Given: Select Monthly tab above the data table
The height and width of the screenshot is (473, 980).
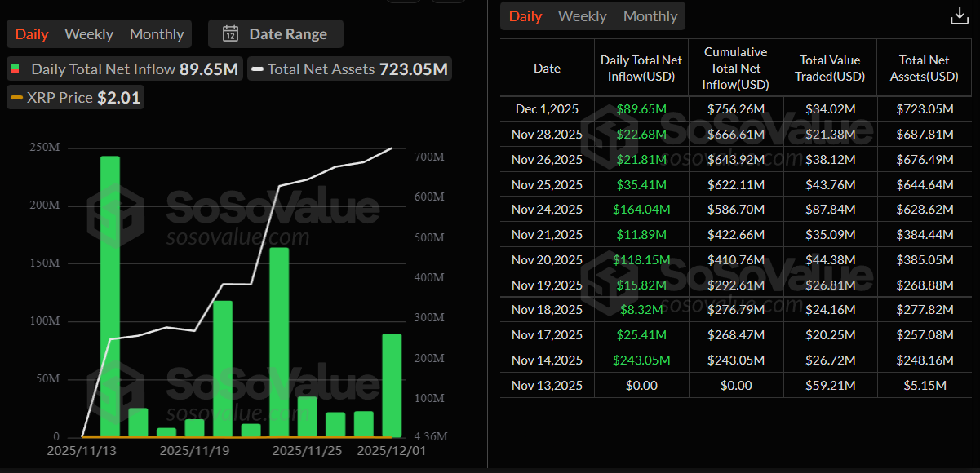Looking at the screenshot, I should click(650, 15).
